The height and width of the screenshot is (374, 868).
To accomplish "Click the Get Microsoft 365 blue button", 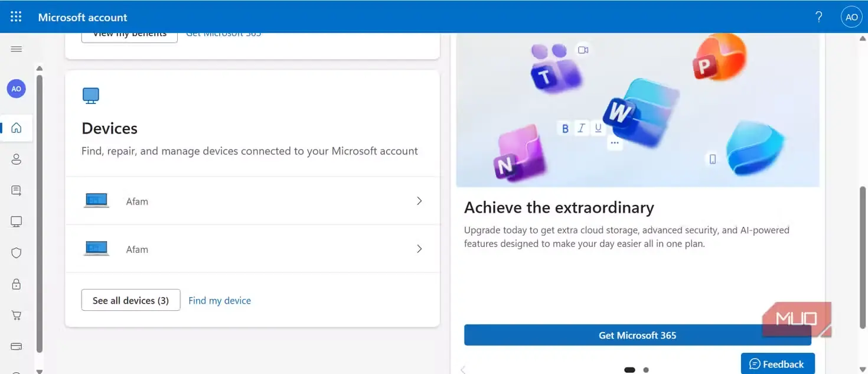I will coord(638,335).
